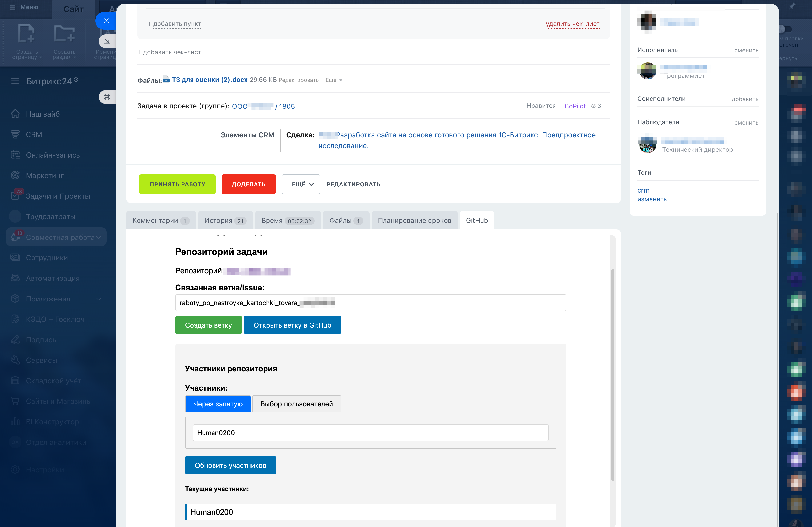This screenshot has height=527, width=812.
Task: Expand Приложения sidebar section
Action: coord(99,299)
